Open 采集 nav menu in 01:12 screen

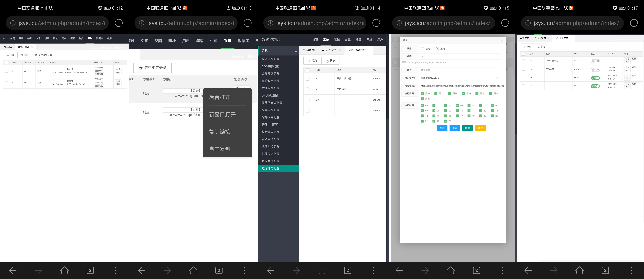point(90,39)
